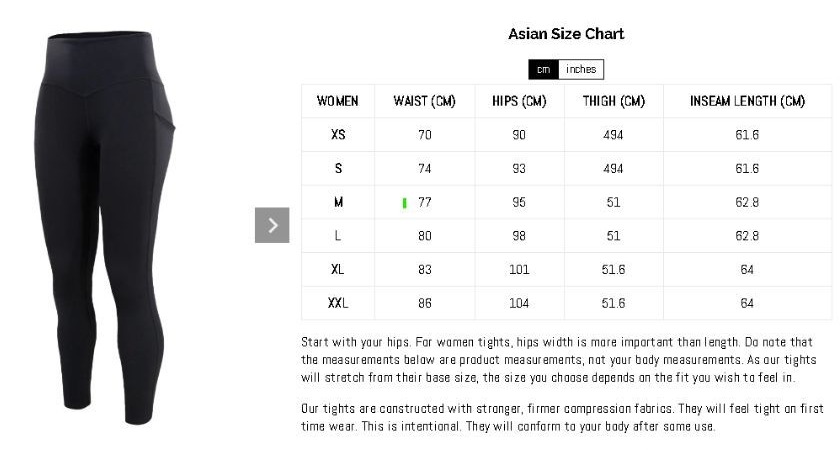
Task: Select the XL size row label
Action: [338, 269]
